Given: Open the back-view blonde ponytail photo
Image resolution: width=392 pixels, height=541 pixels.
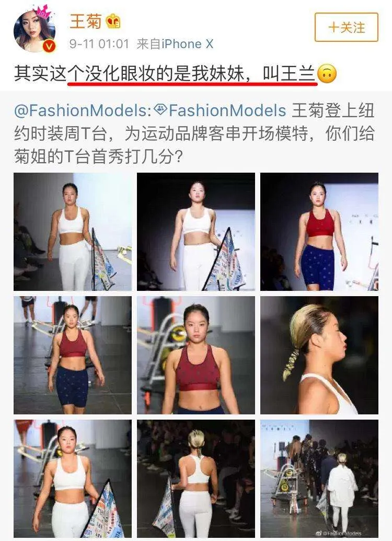Looking at the screenshot, I should (196, 479).
